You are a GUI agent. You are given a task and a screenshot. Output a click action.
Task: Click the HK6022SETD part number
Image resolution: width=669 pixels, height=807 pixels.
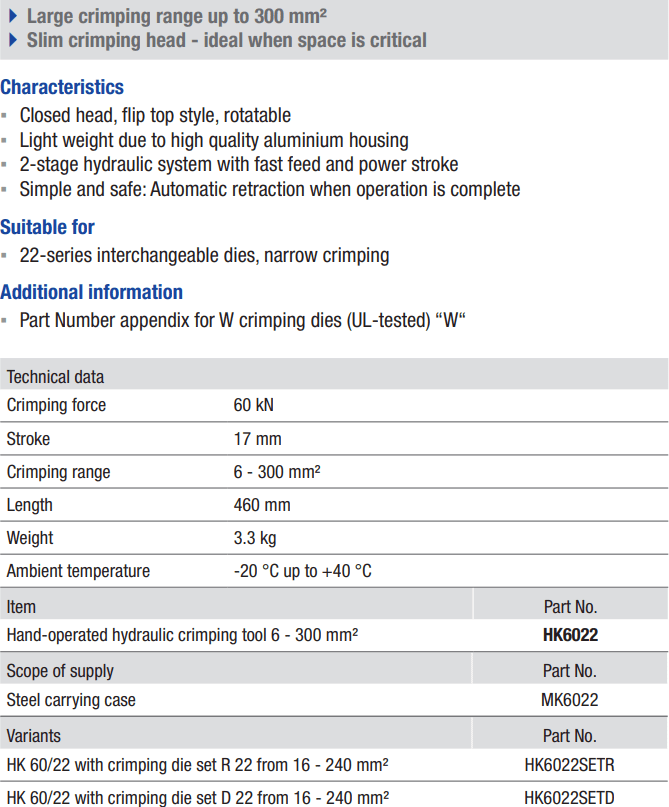pyautogui.click(x=570, y=798)
